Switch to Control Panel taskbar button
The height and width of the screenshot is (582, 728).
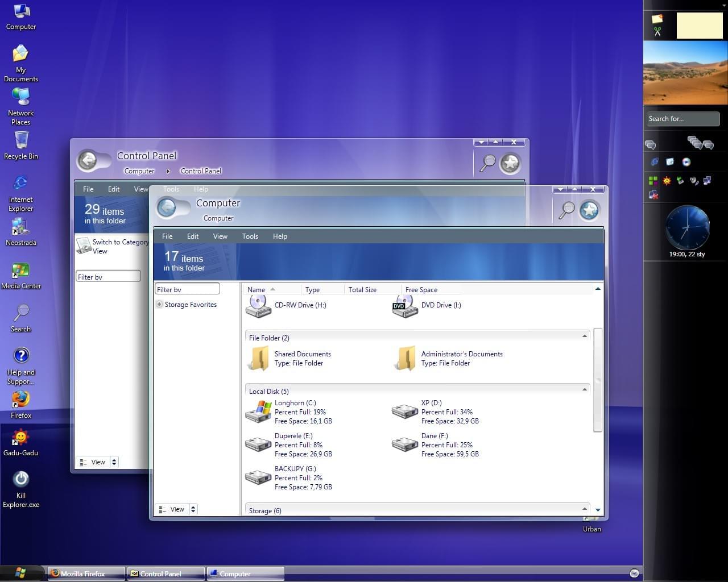point(166,573)
